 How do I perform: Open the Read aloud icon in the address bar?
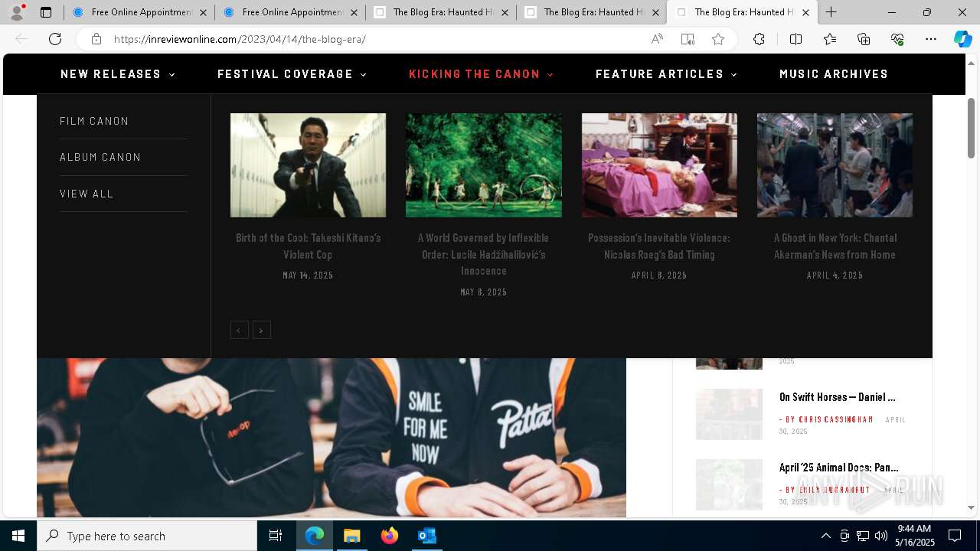657,39
